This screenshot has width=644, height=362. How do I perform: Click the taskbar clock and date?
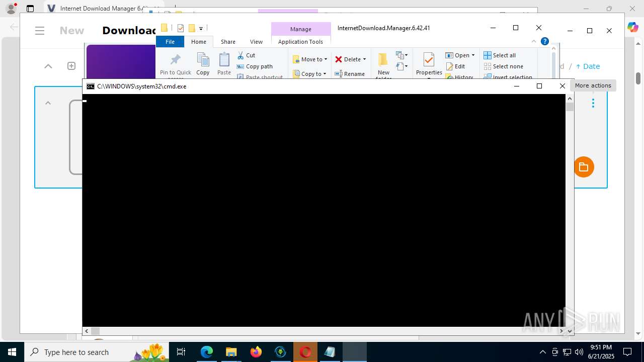click(601, 352)
